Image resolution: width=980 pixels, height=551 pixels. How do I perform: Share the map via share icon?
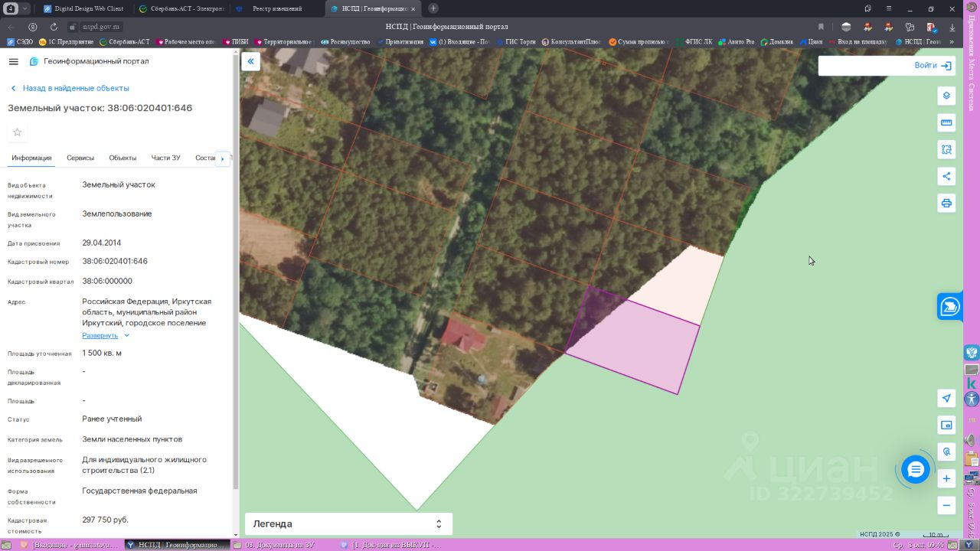tap(946, 176)
